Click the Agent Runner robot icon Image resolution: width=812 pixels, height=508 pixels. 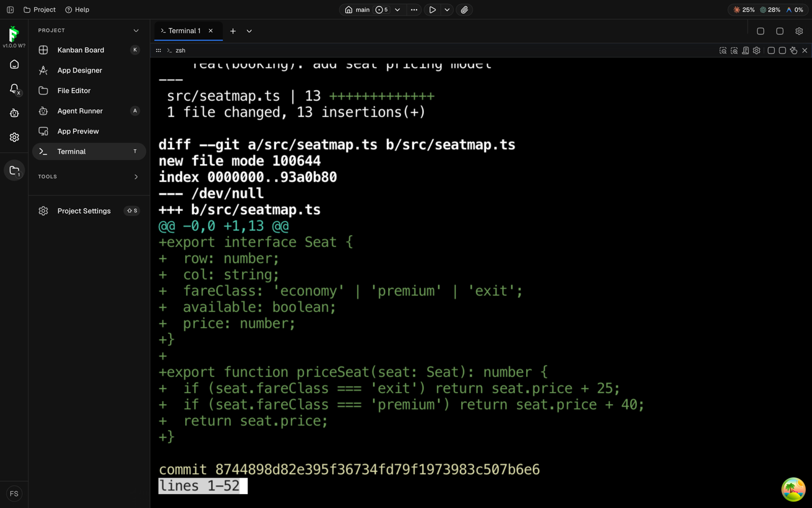pyautogui.click(x=43, y=111)
